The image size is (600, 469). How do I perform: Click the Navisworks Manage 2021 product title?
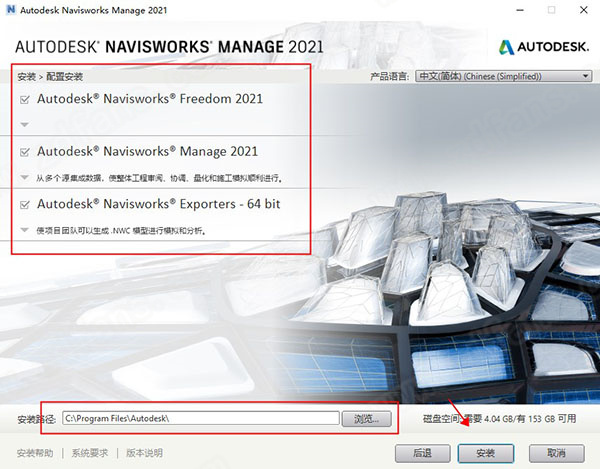(148, 151)
